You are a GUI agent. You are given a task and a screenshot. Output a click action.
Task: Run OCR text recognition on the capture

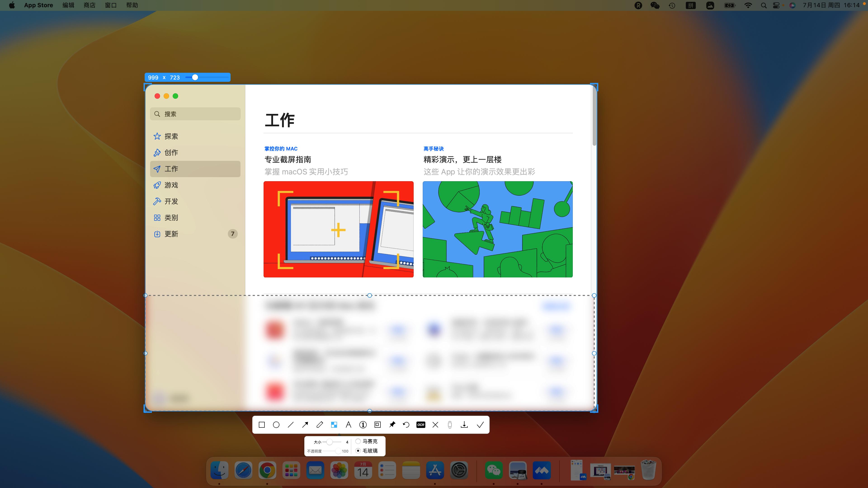[x=420, y=425]
